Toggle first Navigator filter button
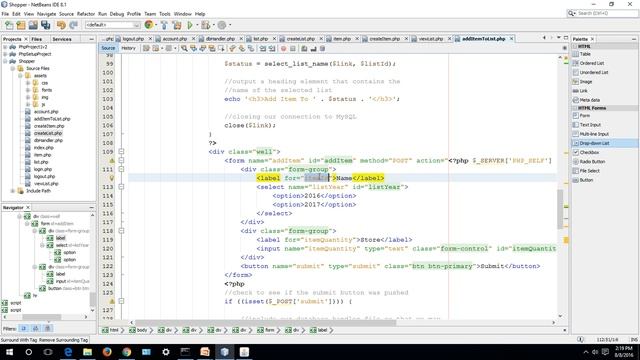This screenshot has width=640, height=360. [24, 329]
